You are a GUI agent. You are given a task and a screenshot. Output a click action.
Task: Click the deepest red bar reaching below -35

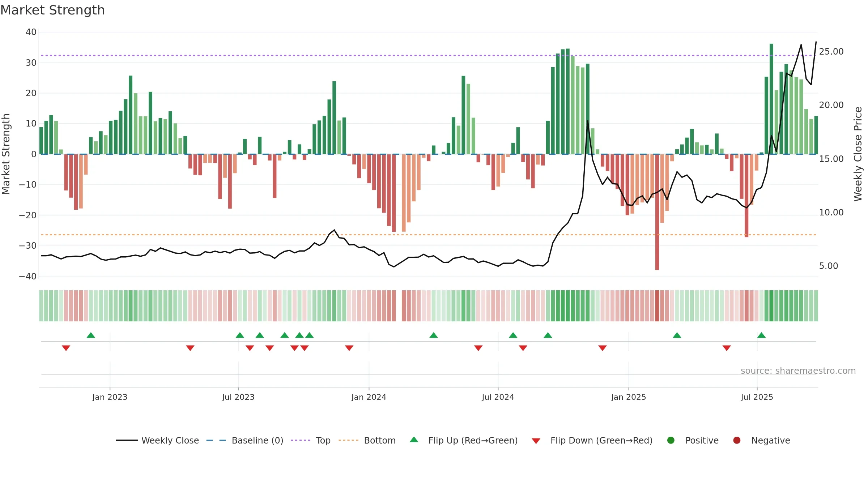(x=657, y=212)
